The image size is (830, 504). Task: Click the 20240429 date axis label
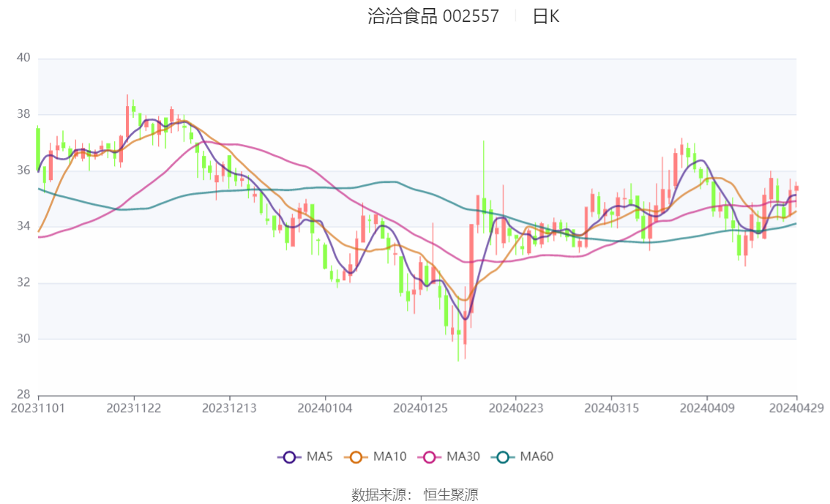tap(796, 407)
